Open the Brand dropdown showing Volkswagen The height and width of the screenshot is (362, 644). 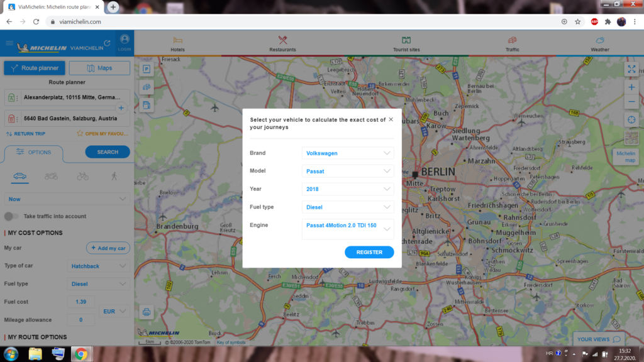tap(348, 153)
